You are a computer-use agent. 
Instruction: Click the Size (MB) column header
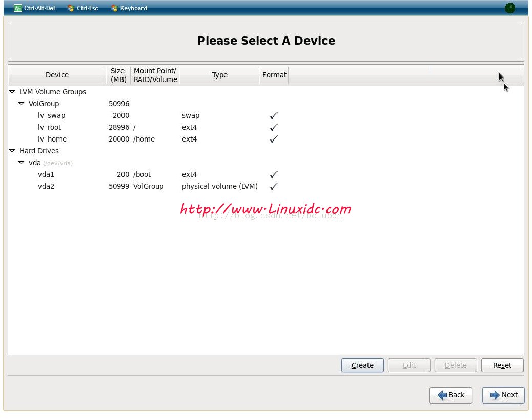(118, 75)
